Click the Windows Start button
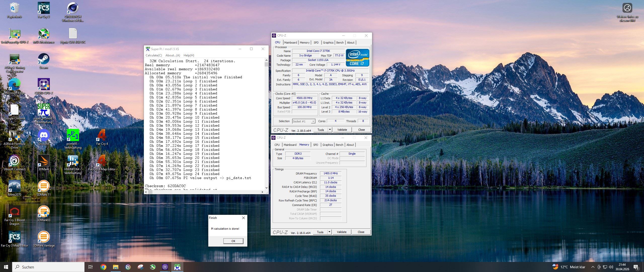Screen dimensions: 644x272 pyautogui.click(x=6, y=267)
